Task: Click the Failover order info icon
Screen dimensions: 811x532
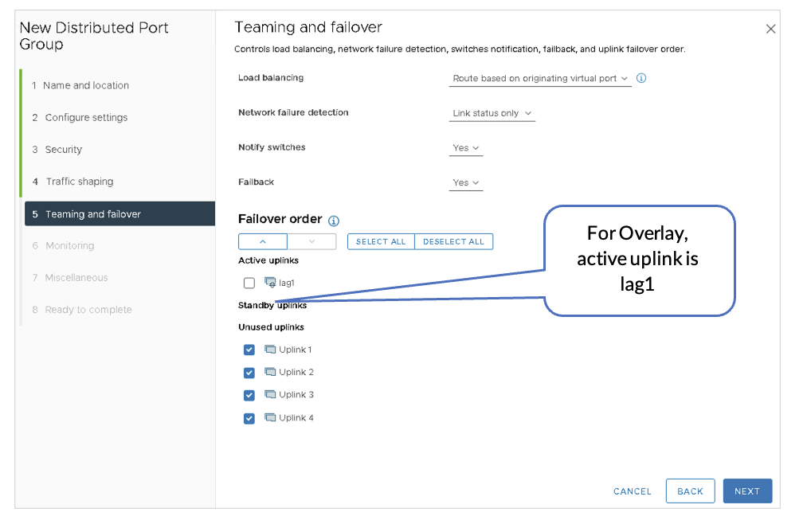Action: point(334,221)
